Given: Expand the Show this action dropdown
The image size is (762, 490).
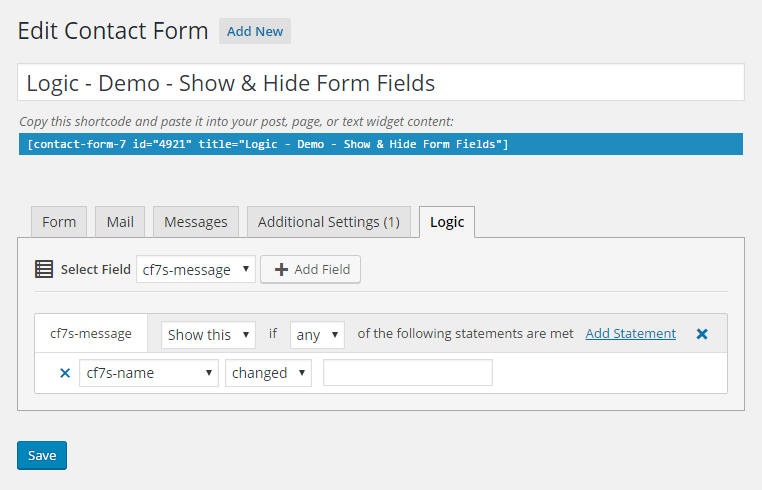Looking at the screenshot, I should (x=209, y=335).
